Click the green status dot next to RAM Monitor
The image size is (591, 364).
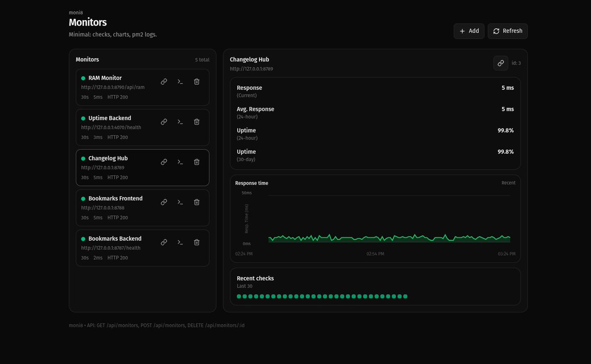pos(83,77)
